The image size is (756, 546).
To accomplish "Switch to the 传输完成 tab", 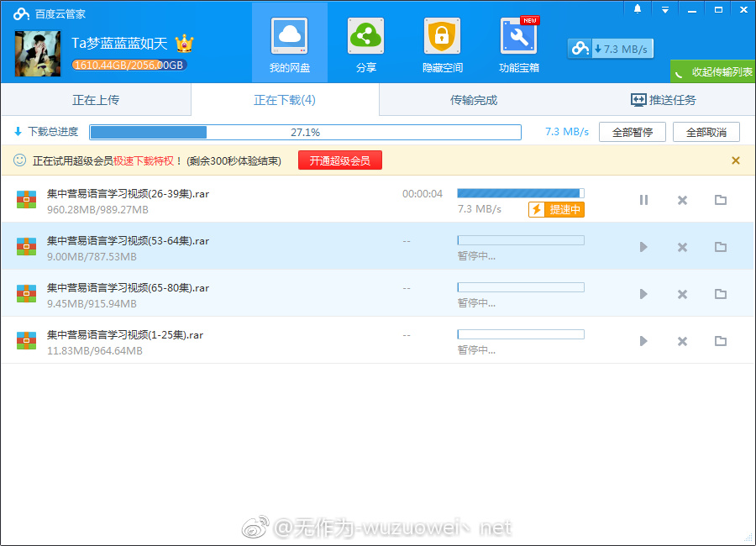I will pyautogui.click(x=473, y=99).
